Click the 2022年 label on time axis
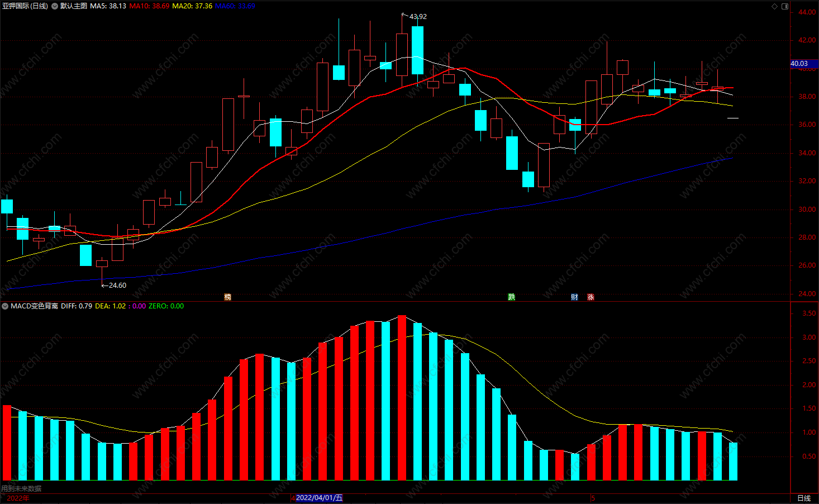 (x=18, y=498)
